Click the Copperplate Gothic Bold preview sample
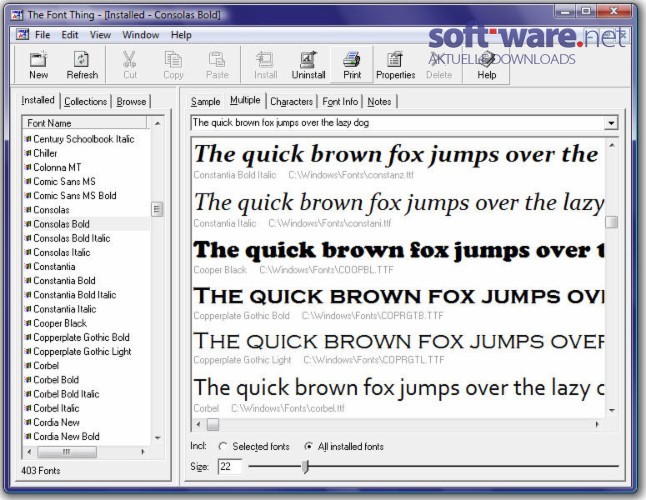646x500 pixels. point(398,297)
